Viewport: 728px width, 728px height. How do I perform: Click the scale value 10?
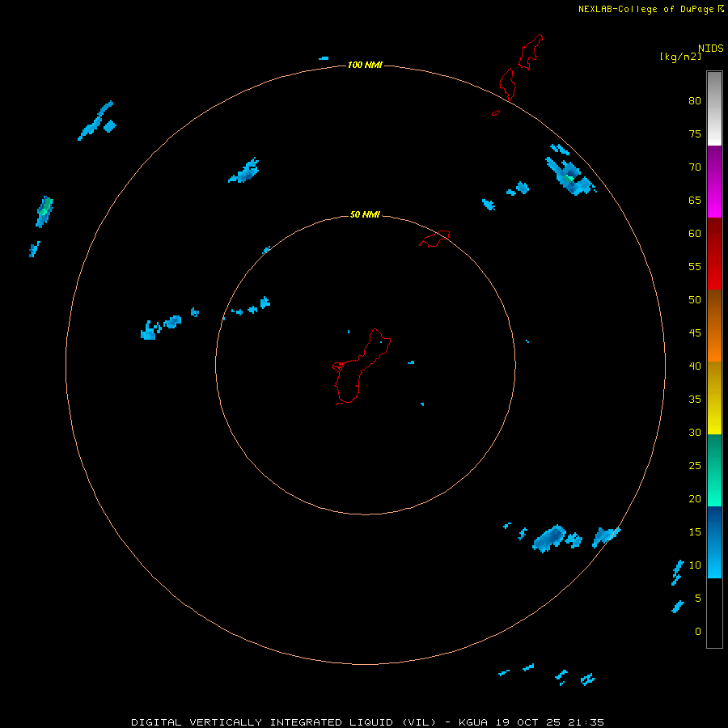coord(695,565)
